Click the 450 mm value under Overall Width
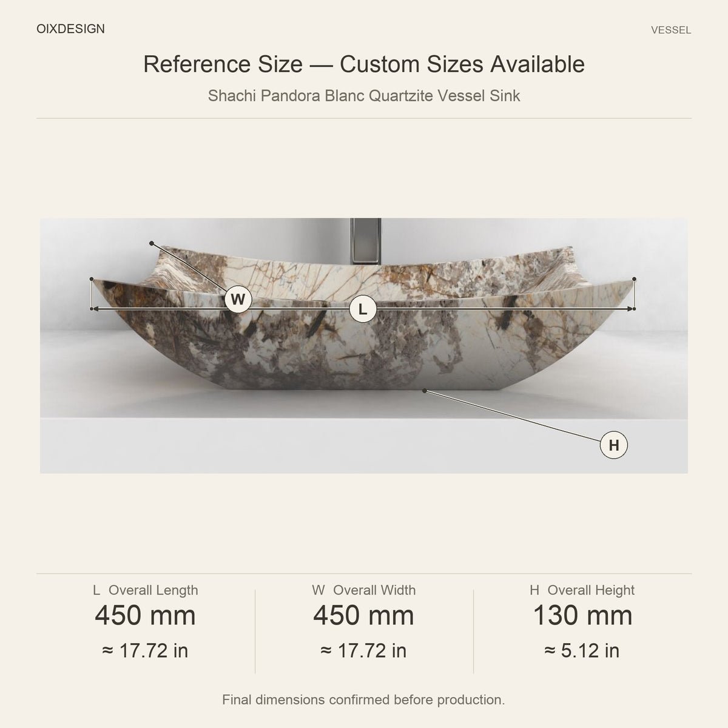The image size is (728, 728). point(364,616)
